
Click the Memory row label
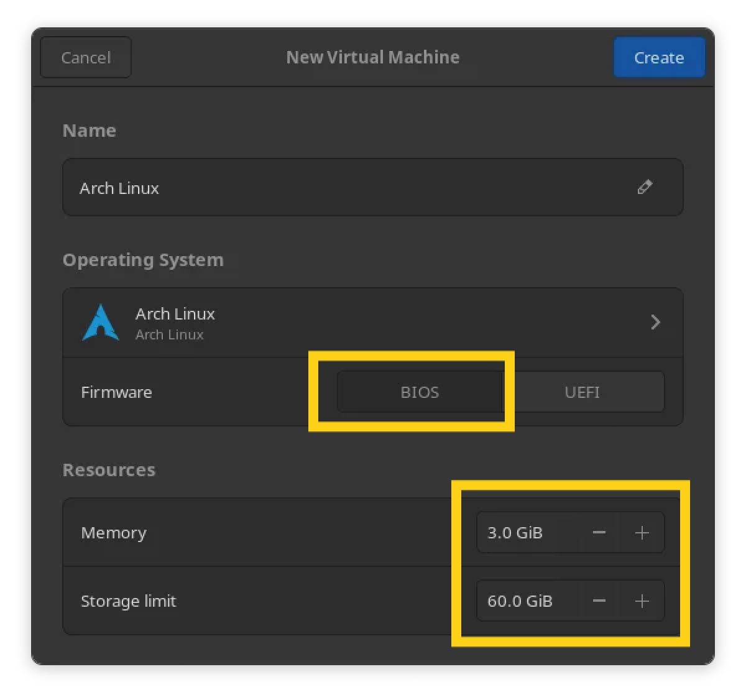point(114,533)
